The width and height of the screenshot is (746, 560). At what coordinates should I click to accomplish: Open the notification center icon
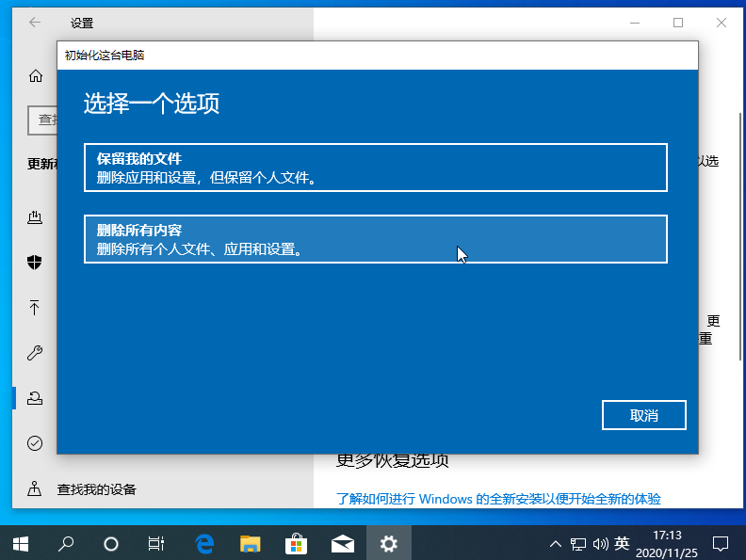pyautogui.click(x=721, y=543)
